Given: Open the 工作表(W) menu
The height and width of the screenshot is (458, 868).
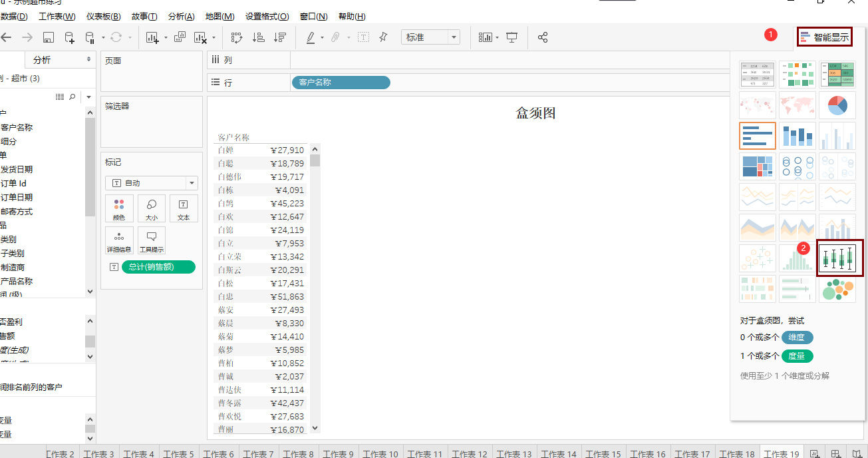Looking at the screenshot, I should [x=57, y=16].
